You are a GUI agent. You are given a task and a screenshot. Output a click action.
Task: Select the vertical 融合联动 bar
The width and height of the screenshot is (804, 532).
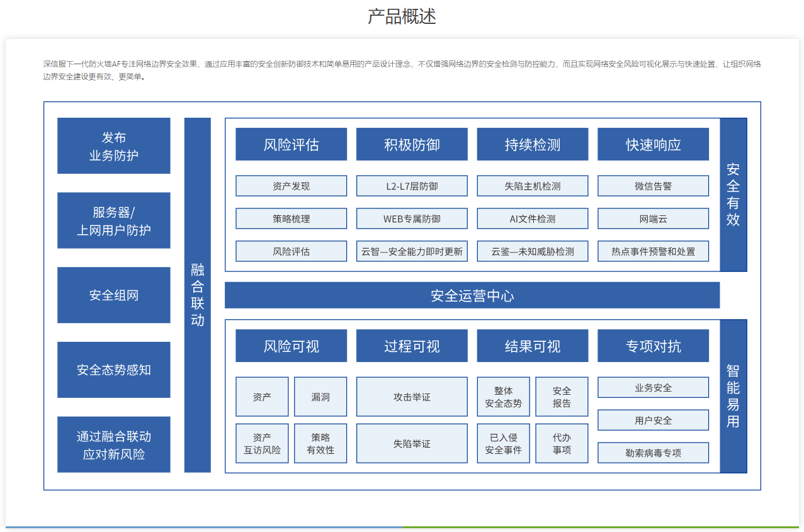point(198,295)
